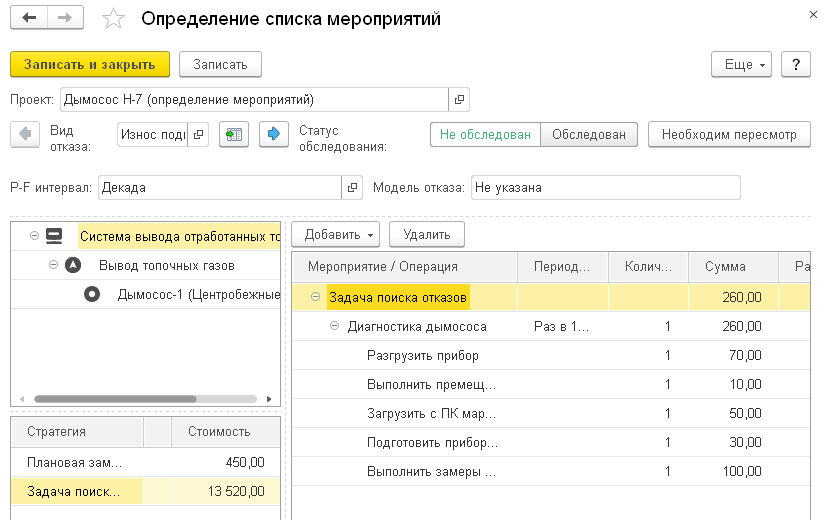This screenshot has height=520, width=823.
Task: Select the Загрузить с ПК мар... row
Action: (x=551, y=413)
